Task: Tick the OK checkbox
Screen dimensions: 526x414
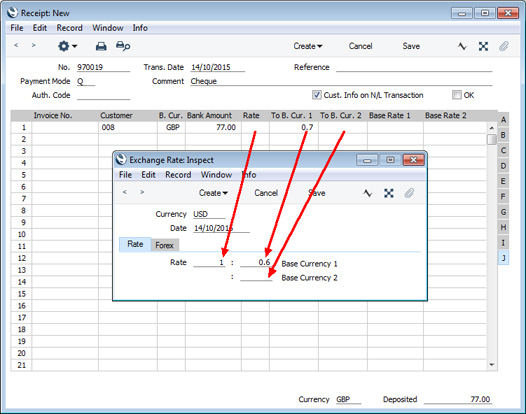Action: point(457,95)
